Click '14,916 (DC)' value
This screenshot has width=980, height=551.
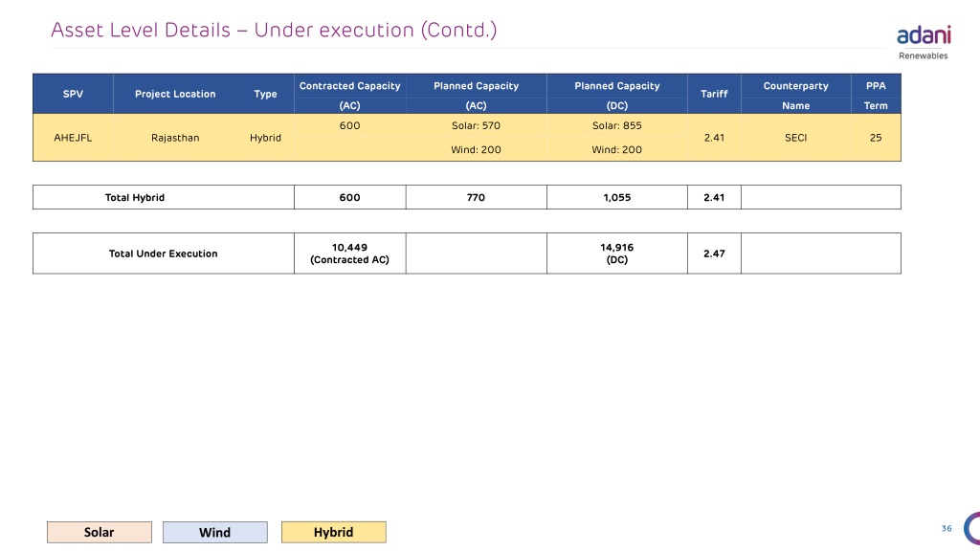[617, 253]
